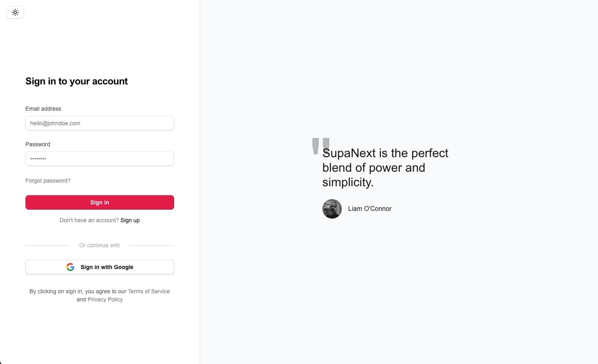Focus the Email address input field
Image resolution: width=598 pixels, height=364 pixels.
tap(99, 123)
